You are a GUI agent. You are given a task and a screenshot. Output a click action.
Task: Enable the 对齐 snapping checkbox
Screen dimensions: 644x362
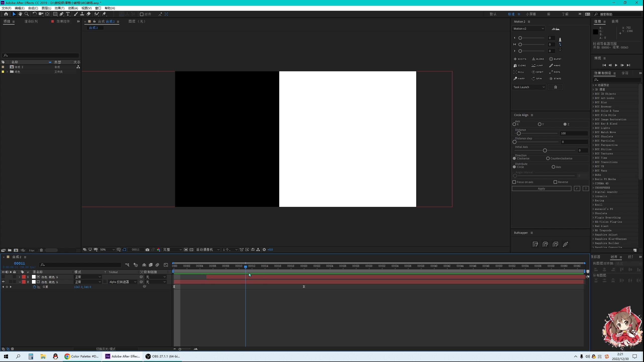(x=142, y=14)
